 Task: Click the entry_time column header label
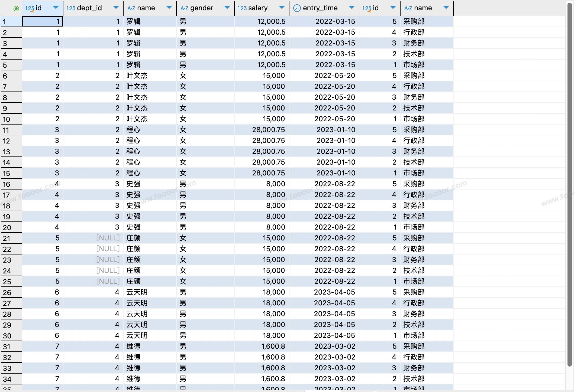click(x=320, y=8)
